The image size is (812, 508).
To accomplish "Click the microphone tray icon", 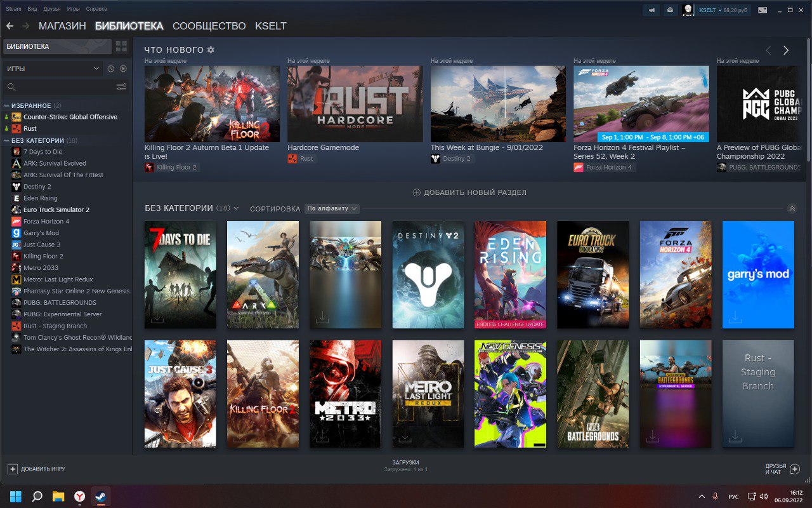I will point(716,496).
